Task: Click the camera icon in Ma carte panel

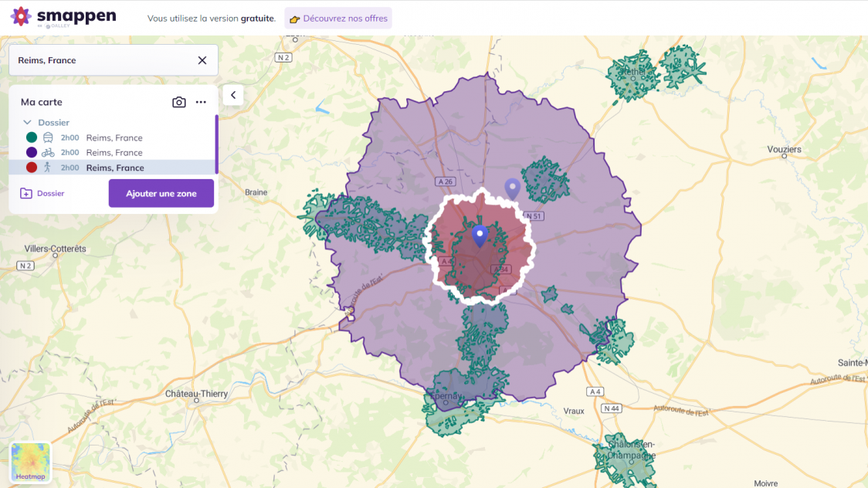Action: [179, 102]
